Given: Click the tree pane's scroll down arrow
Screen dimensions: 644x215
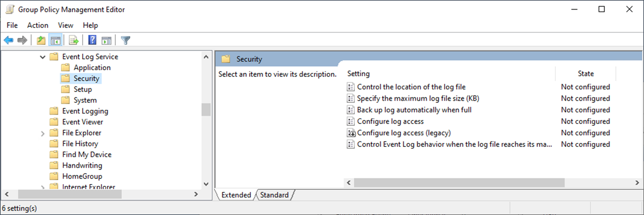Looking at the screenshot, I should coord(206,184).
